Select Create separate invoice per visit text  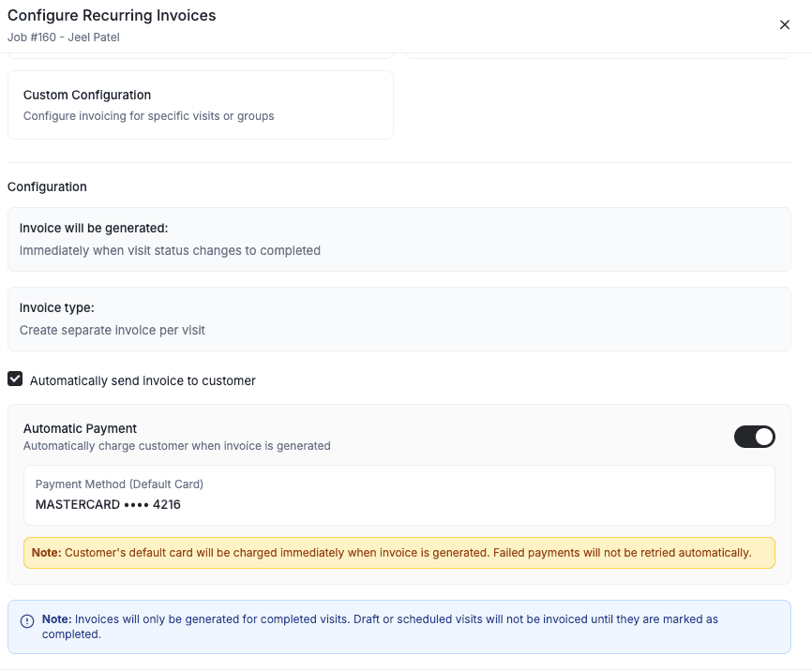tap(111, 330)
